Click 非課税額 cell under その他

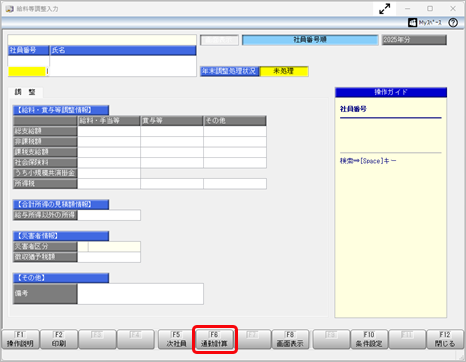click(x=235, y=141)
